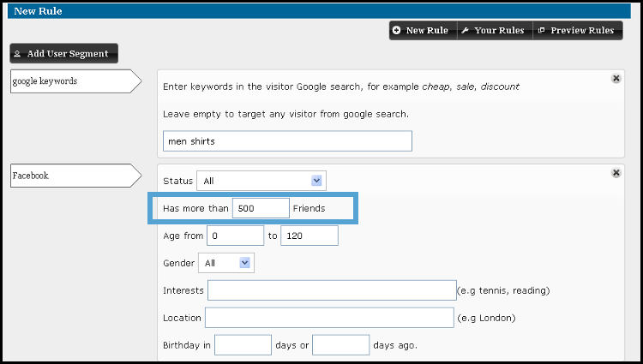Click the '(e.g tennis, reading)' hint text
This screenshot has width=643, height=364.
[503, 290]
